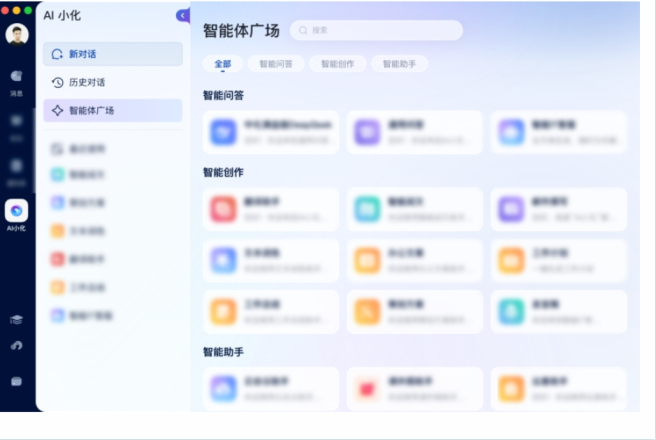
Task: Click the user avatar photo
Action: [17, 34]
